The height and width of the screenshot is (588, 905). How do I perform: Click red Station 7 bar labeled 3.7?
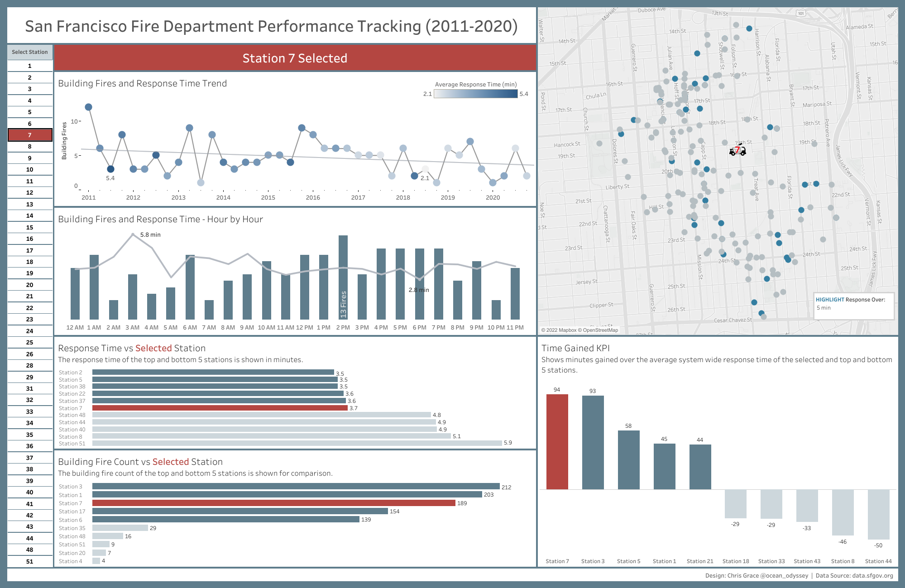(220, 408)
